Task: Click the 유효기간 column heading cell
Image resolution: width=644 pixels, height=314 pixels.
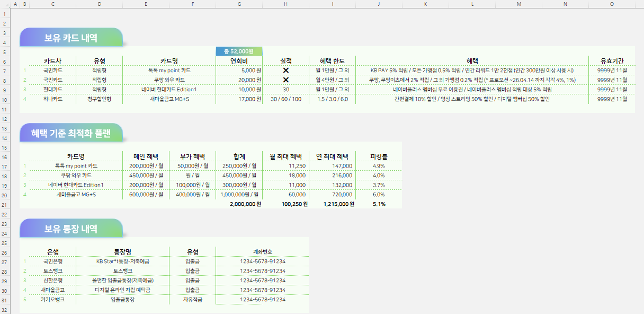Action: coord(612,61)
